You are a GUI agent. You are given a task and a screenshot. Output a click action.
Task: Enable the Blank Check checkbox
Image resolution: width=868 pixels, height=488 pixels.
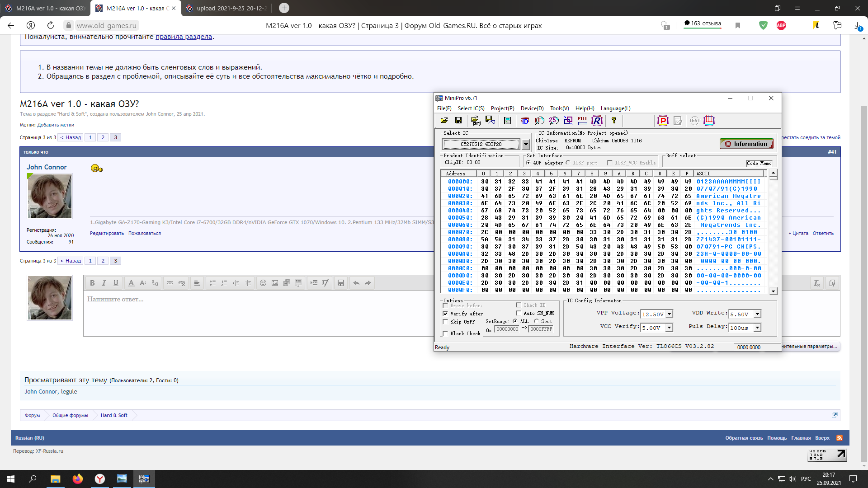pyautogui.click(x=445, y=333)
